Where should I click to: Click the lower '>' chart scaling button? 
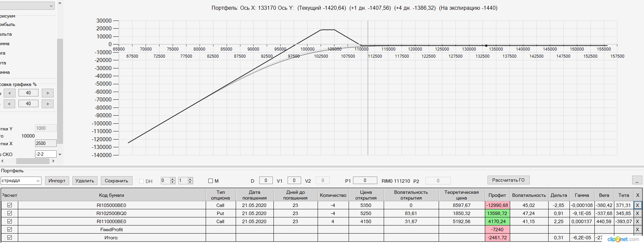coord(48,104)
